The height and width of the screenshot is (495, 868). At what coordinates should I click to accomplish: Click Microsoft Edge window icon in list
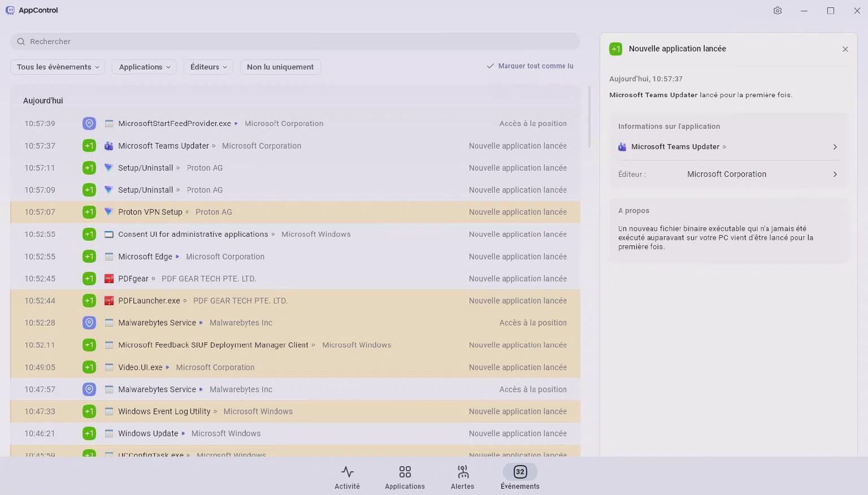(109, 257)
